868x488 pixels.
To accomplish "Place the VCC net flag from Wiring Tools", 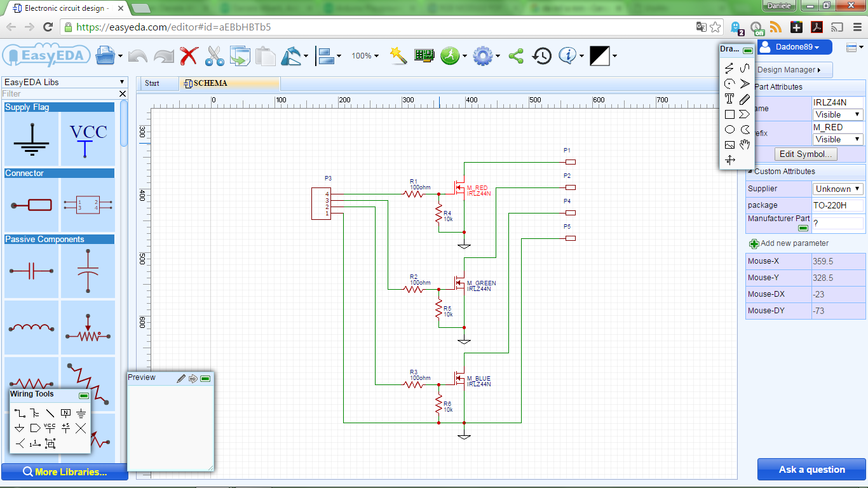I will [x=50, y=428].
